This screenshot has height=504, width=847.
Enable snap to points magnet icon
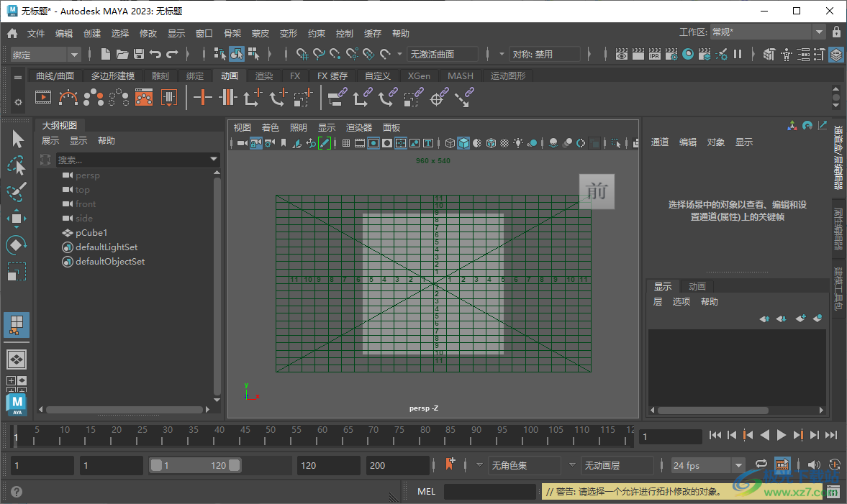click(x=335, y=54)
